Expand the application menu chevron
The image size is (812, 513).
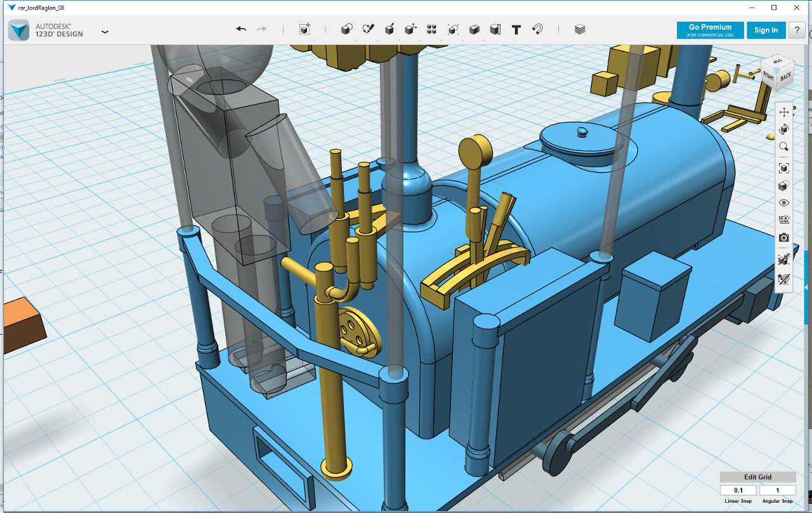[x=105, y=31]
